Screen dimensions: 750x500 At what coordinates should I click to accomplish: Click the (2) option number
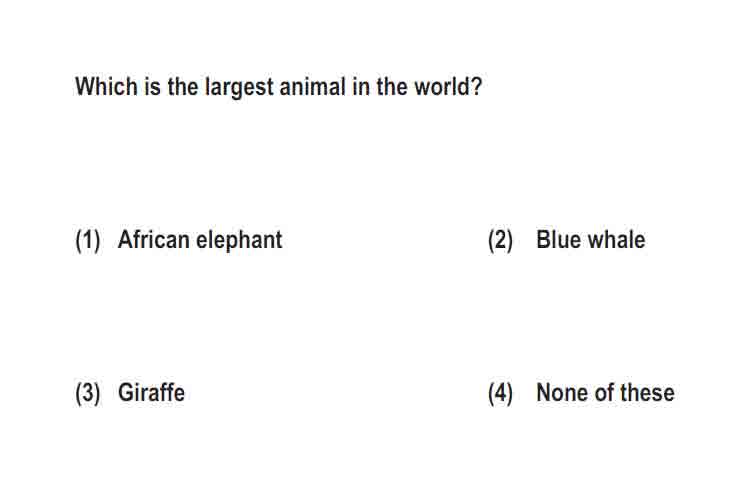pyautogui.click(x=500, y=240)
